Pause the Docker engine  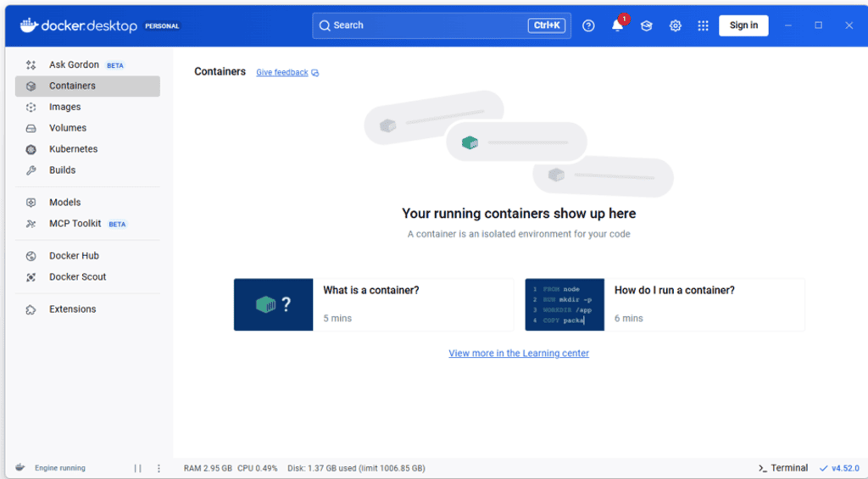138,468
